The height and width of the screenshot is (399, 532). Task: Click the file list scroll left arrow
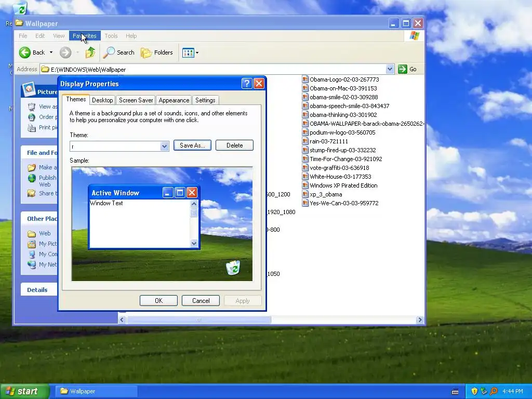click(x=122, y=320)
